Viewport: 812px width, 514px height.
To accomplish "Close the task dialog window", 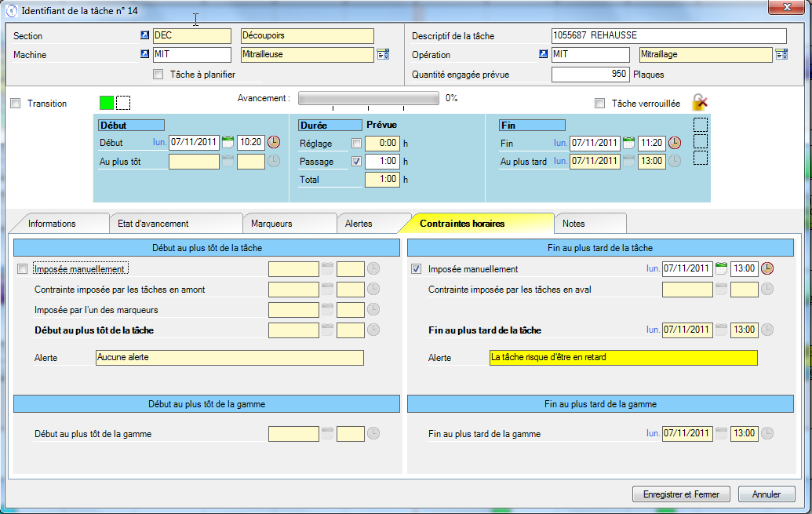I will coord(787,7).
